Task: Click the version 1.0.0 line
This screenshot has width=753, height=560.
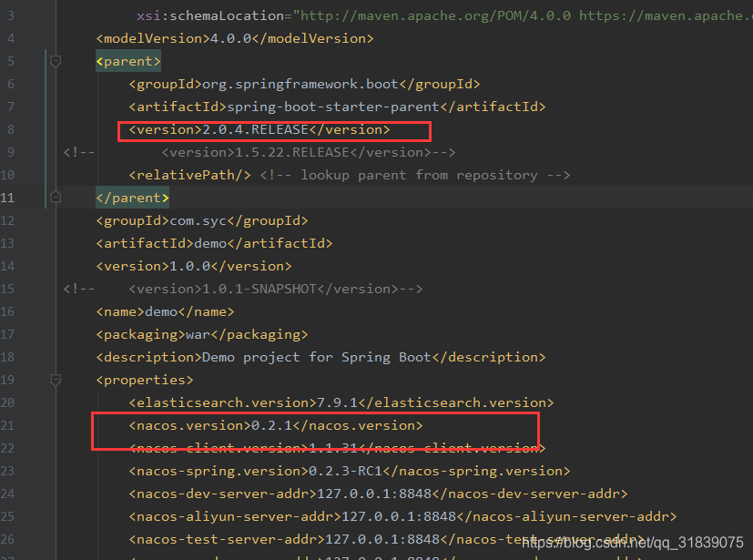Action: coord(194,266)
